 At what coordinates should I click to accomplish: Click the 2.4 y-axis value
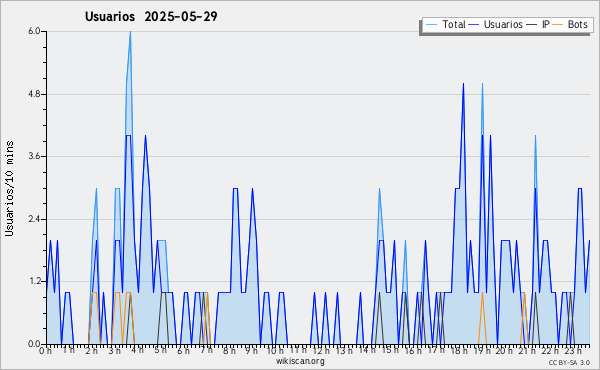tap(34, 219)
